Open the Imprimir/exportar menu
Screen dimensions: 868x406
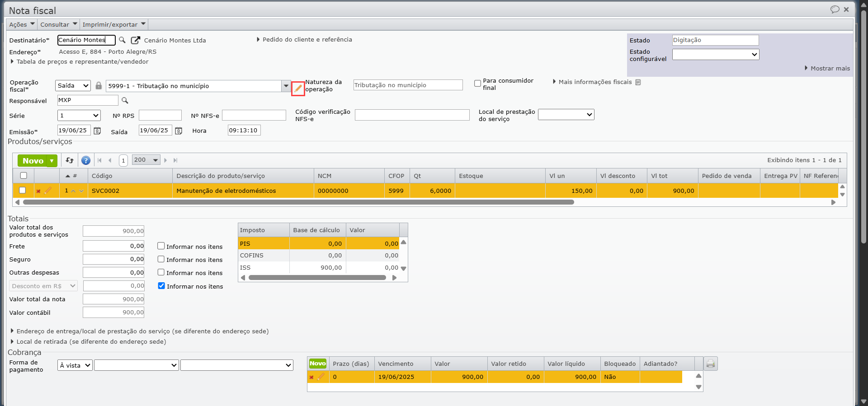pos(114,24)
